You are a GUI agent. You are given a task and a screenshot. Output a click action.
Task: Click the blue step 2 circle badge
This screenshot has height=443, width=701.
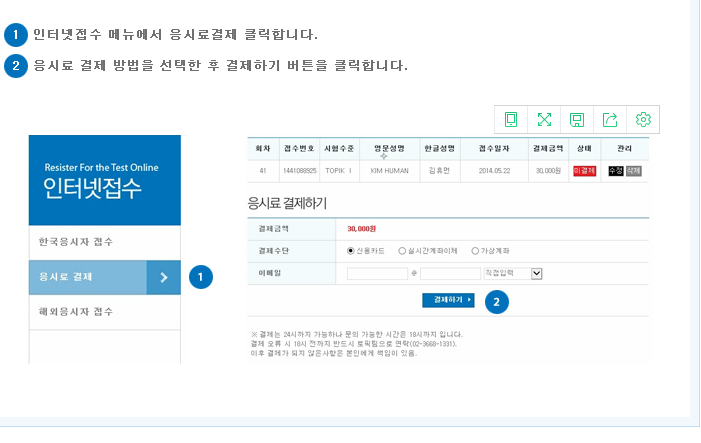tap(497, 301)
